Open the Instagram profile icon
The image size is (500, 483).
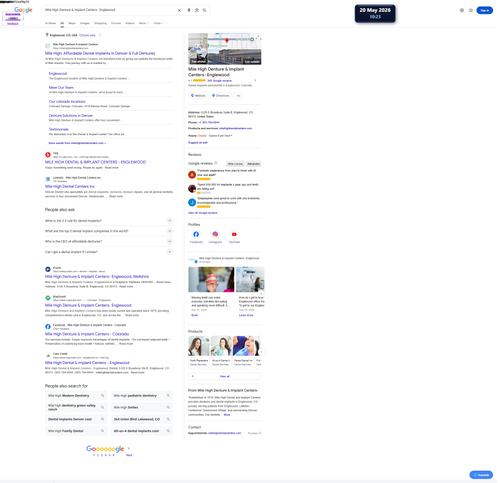coord(215,234)
